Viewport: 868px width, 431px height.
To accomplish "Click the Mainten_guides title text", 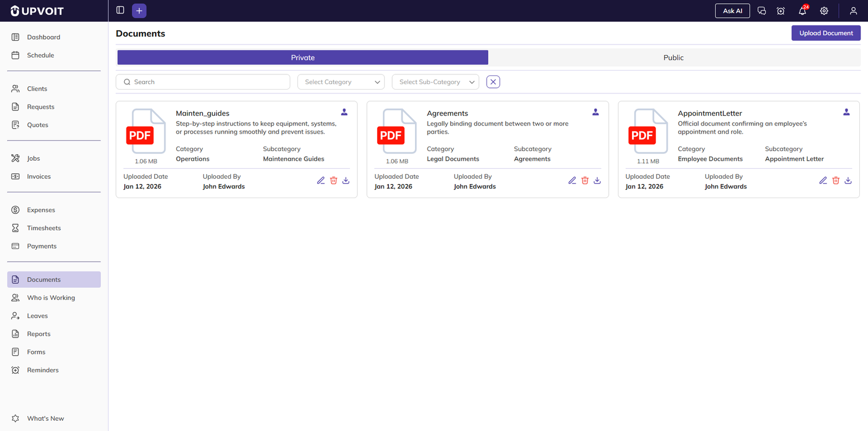I will tap(202, 113).
